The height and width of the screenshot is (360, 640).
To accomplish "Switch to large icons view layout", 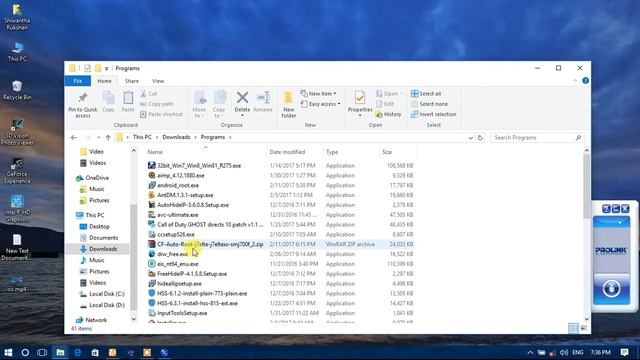I will [x=584, y=328].
